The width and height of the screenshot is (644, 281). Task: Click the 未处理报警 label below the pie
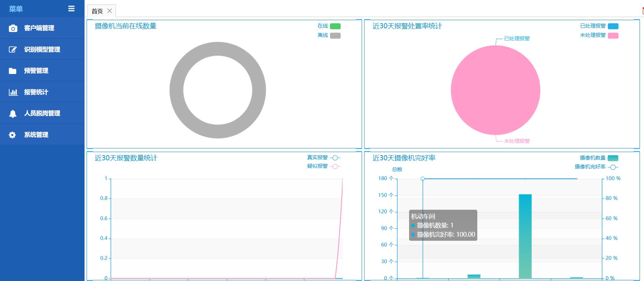517,141
